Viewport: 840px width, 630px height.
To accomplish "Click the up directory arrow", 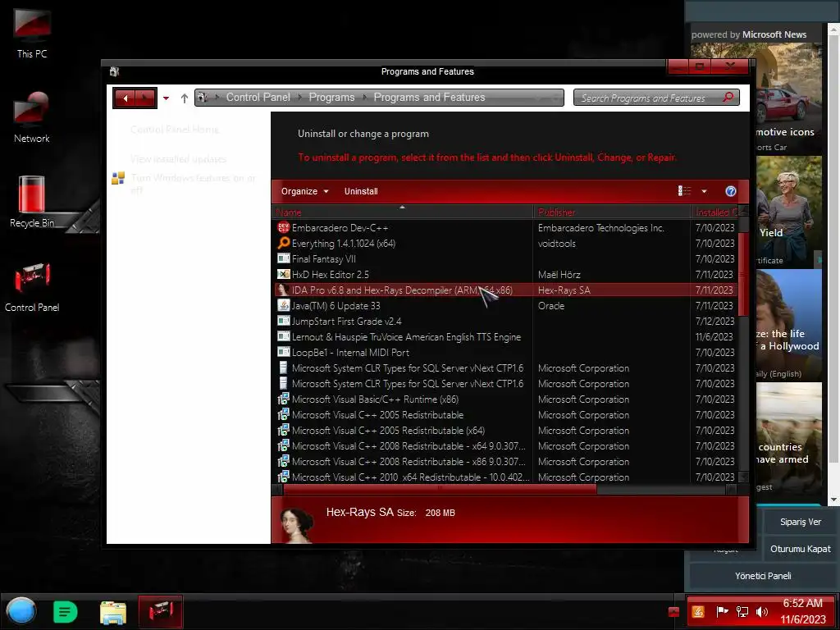I will tap(185, 98).
